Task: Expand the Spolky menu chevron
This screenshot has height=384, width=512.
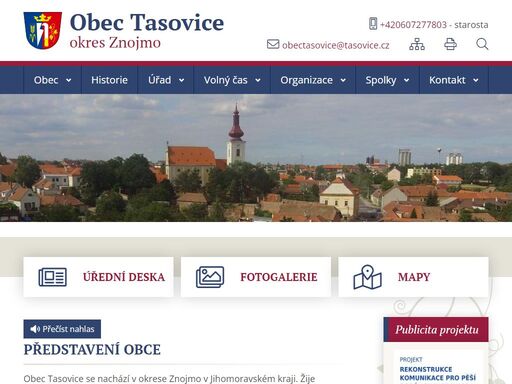Action: [x=406, y=80]
